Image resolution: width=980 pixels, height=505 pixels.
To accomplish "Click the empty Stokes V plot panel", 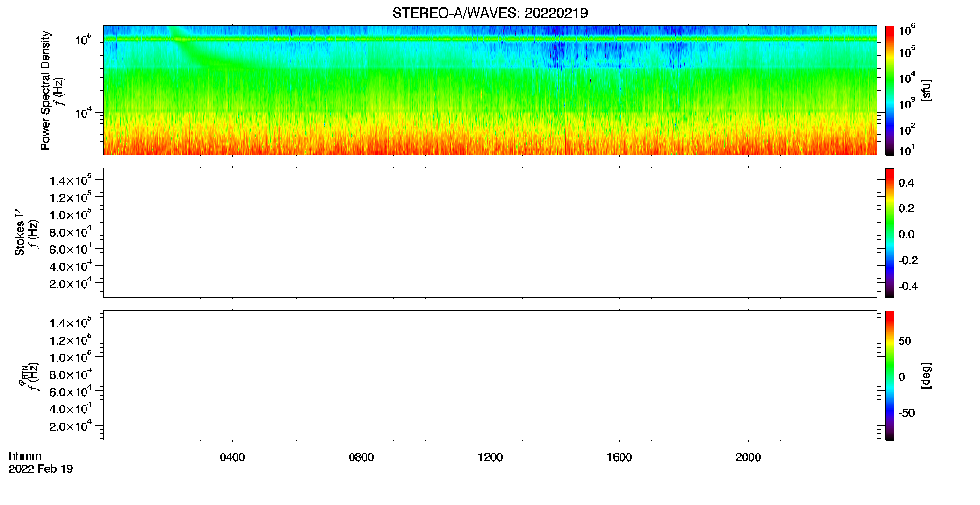I will [490, 233].
